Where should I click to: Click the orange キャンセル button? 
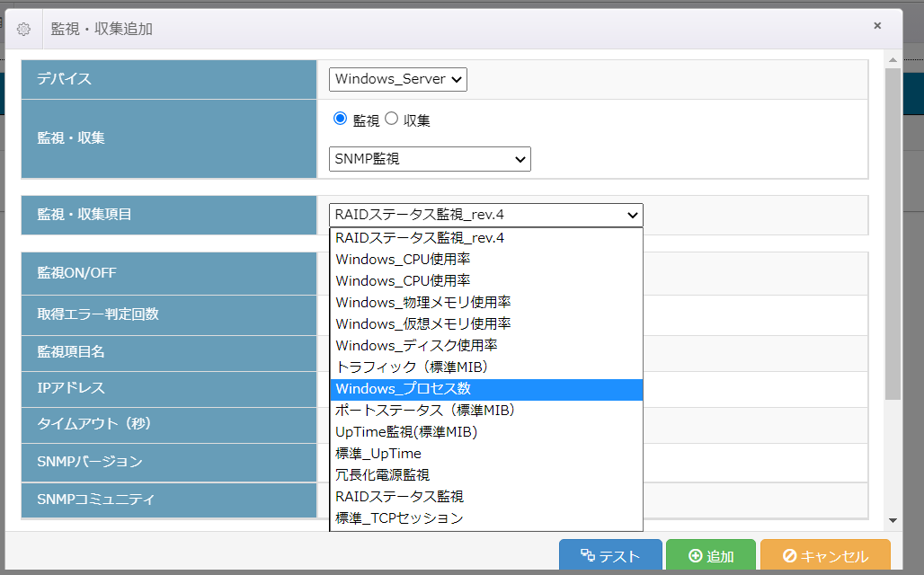coord(825,556)
